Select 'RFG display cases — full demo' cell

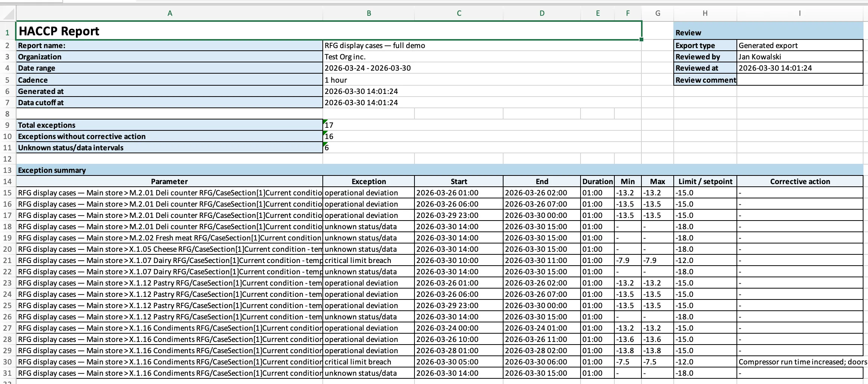(x=482, y=45)
